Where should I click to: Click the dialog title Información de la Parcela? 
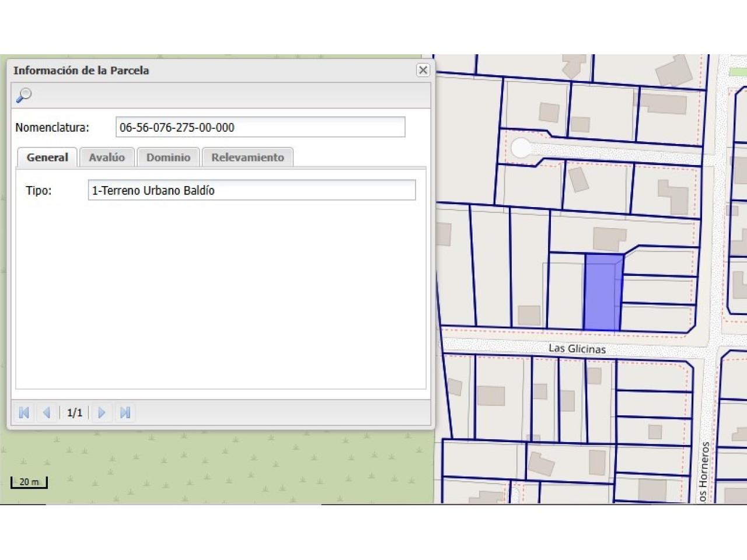[x=81, y=71]
